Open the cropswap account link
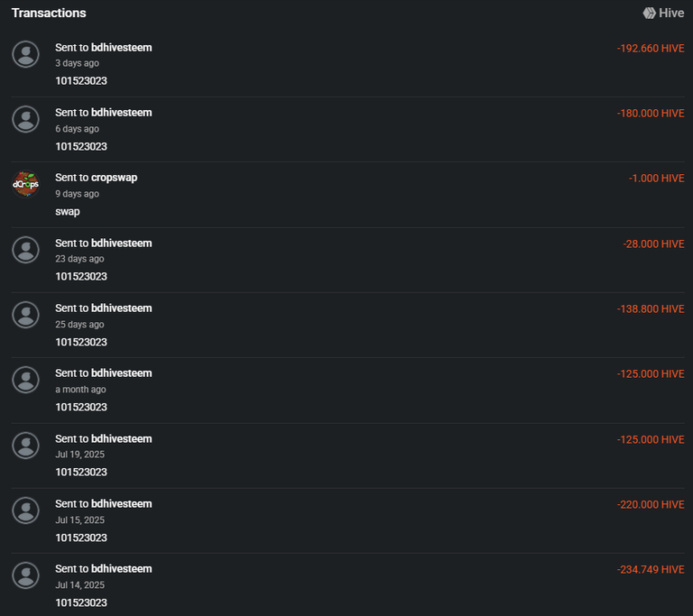This screenshot has height=616, width=693. click(114, 178)
